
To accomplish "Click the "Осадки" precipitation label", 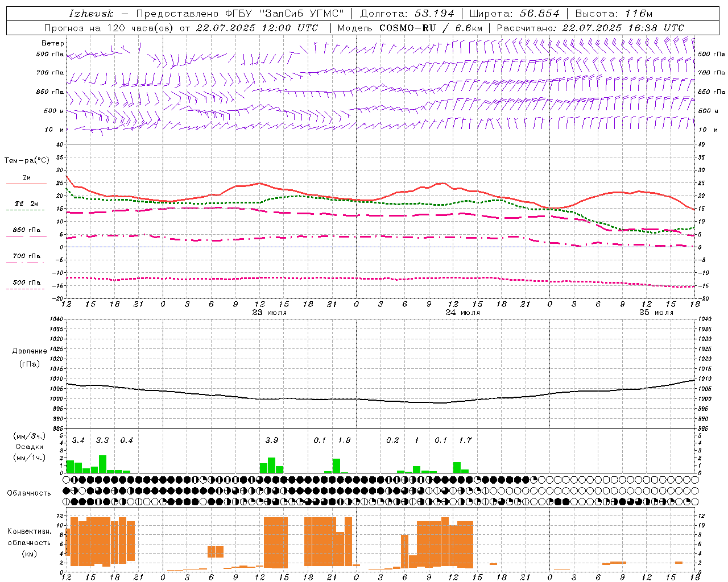I will 30,447.
